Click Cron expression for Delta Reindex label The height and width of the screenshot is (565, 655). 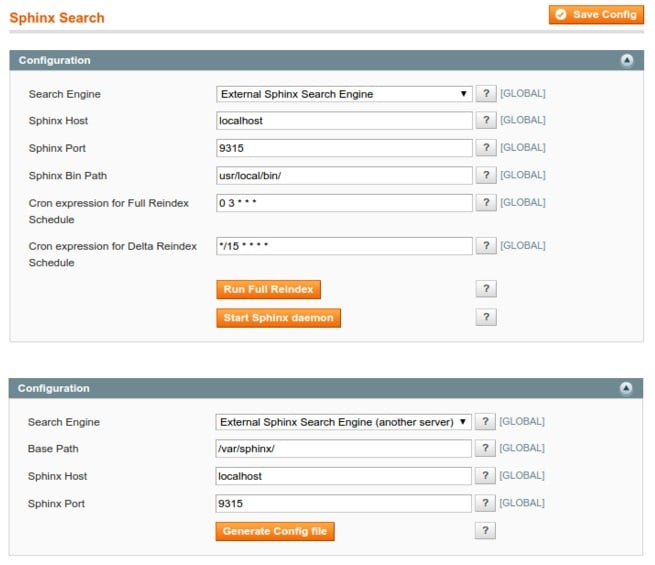pos(112,254)
